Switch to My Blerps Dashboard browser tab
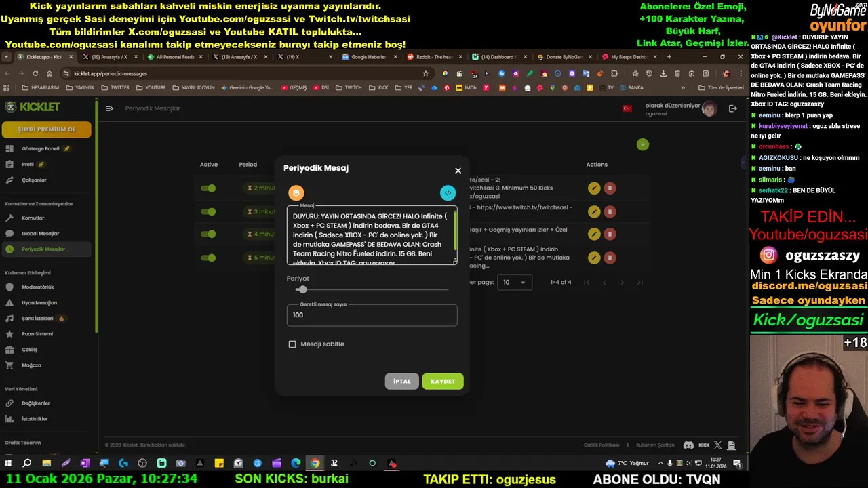The height and width of the screenshot is (488, 868). tap(628, 57)
